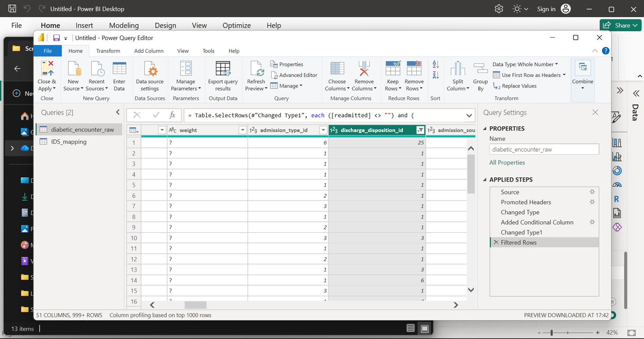Open the File tab in Power Query
Image resolution: width=644 pixels, height=339 pixels.
click(48, 51)
